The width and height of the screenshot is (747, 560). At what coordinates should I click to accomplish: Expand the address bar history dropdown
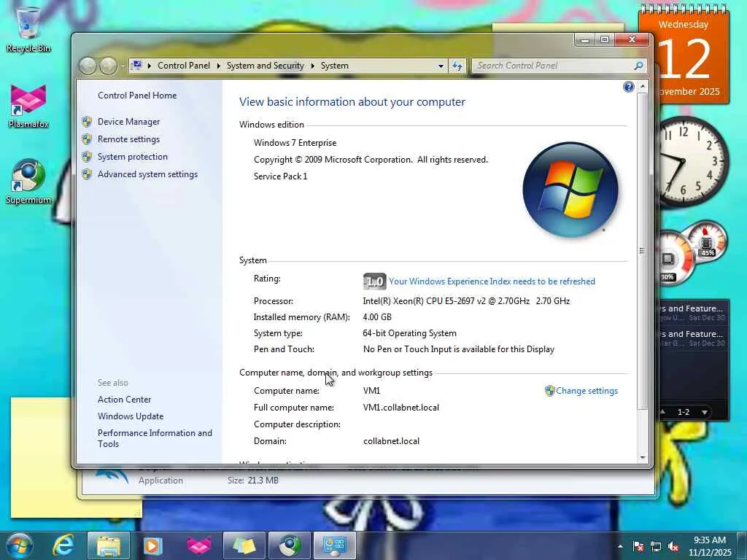pos(441,66)
